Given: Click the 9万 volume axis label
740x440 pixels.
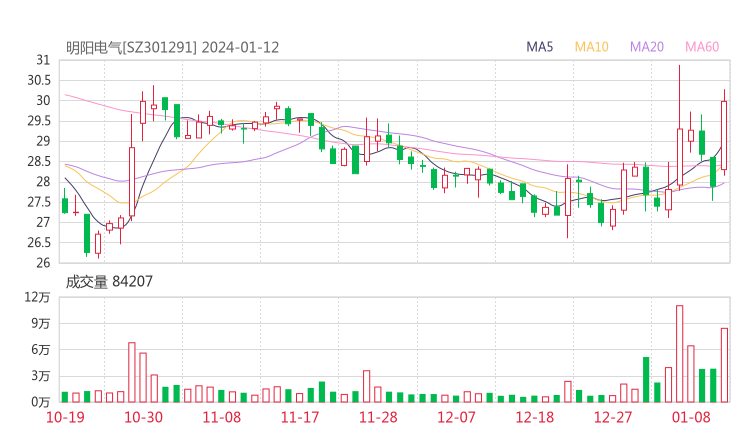Looking at the screenshot, I should (x=41, y=323).
